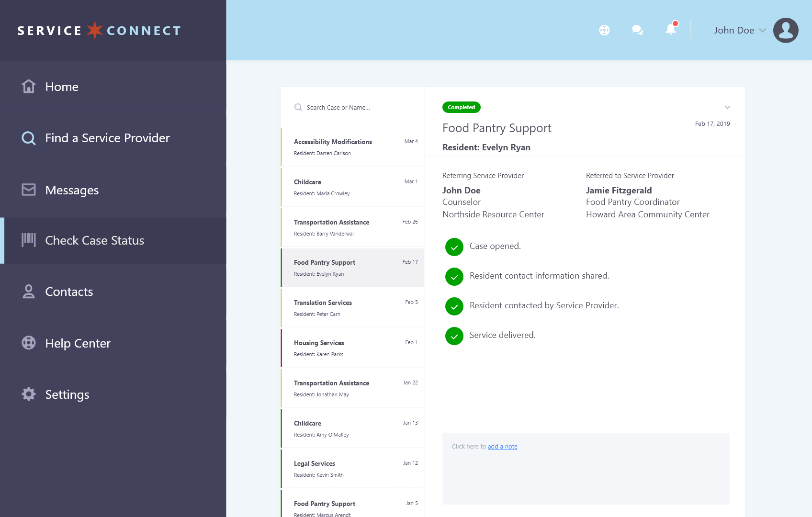Open Transportation Assistance case for Jonathan May
812x517 pixels.
(x=352, y=389)
